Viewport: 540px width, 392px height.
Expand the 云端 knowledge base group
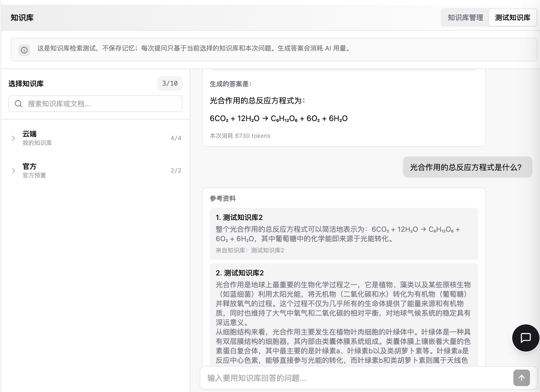click(13, 138)
